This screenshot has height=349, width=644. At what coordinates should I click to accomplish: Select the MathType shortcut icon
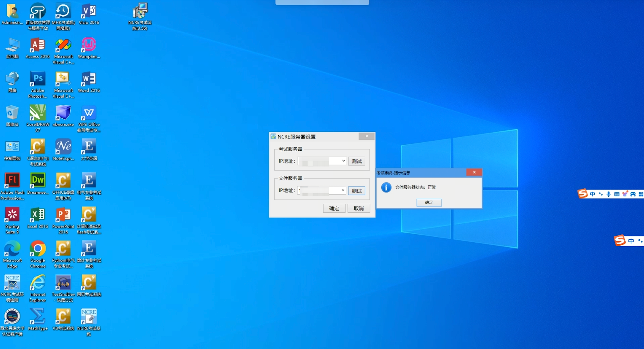point(38,320)
